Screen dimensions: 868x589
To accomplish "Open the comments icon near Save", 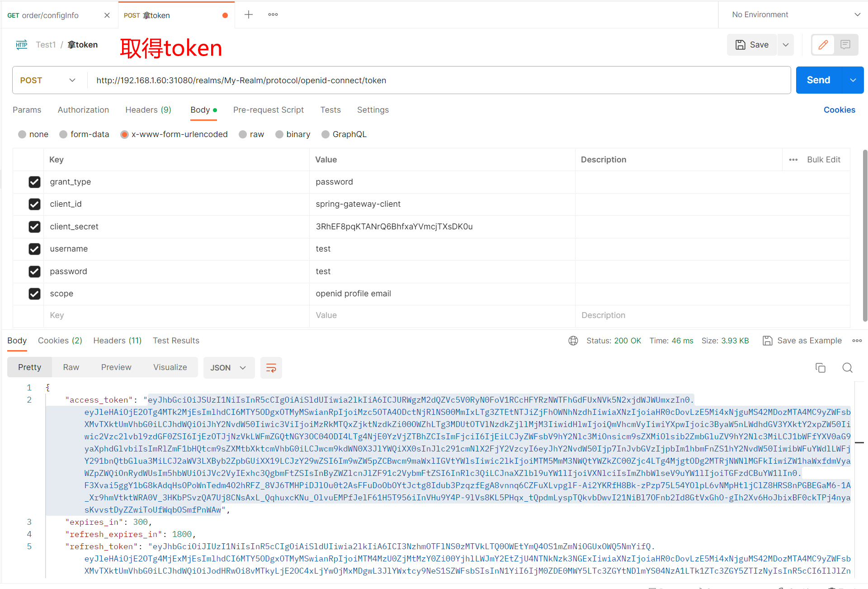I will (x=845, y=45).
